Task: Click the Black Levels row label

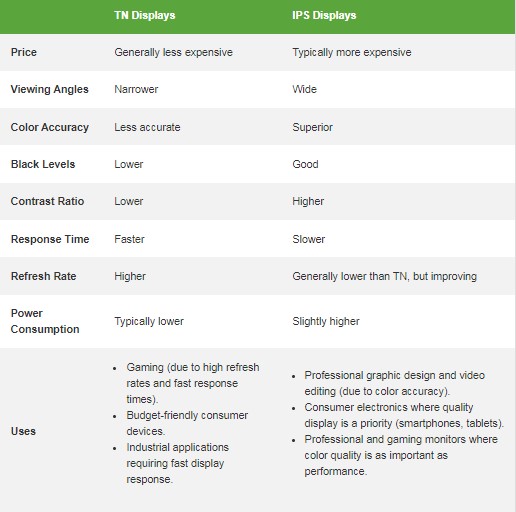Action: click(43, 164)
